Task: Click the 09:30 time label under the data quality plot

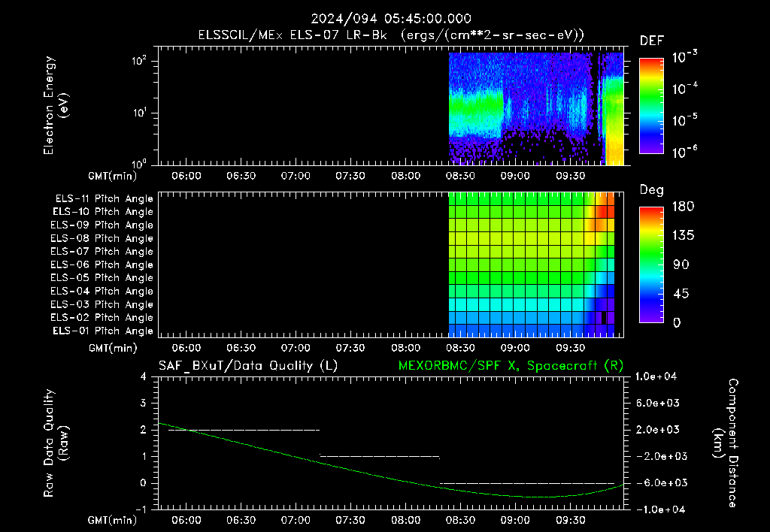Action: tap(570, 520)
